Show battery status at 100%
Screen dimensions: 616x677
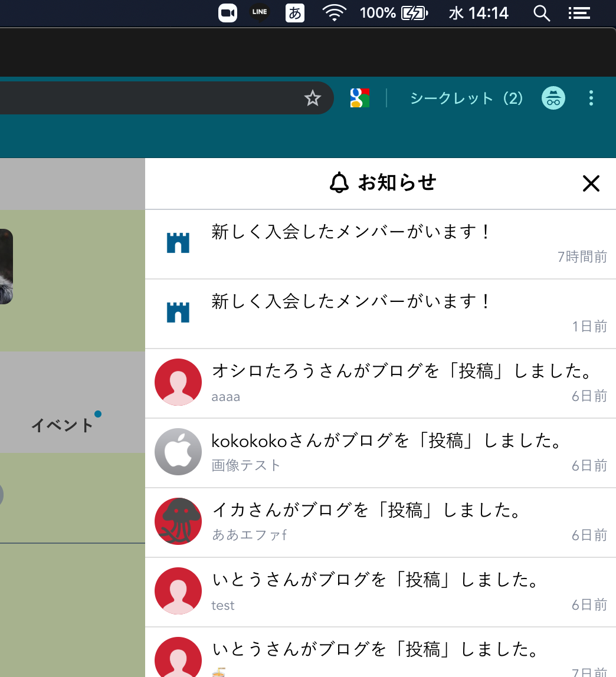point(415,13)
